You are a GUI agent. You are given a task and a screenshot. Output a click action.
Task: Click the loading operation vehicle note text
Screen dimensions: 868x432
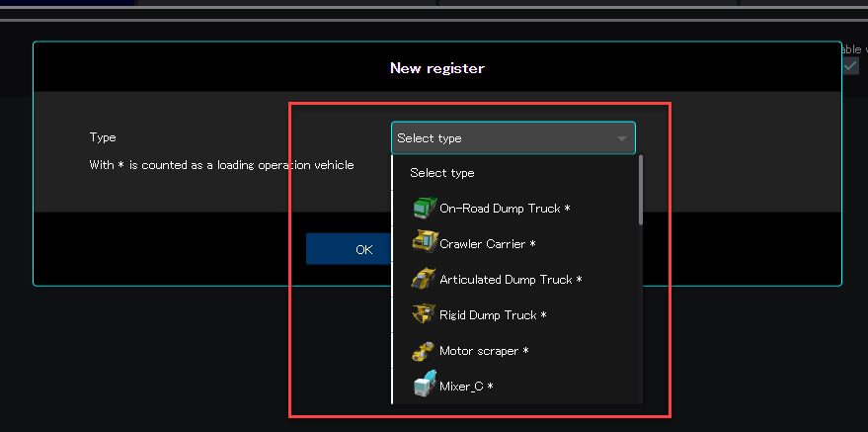coord(221,164)
